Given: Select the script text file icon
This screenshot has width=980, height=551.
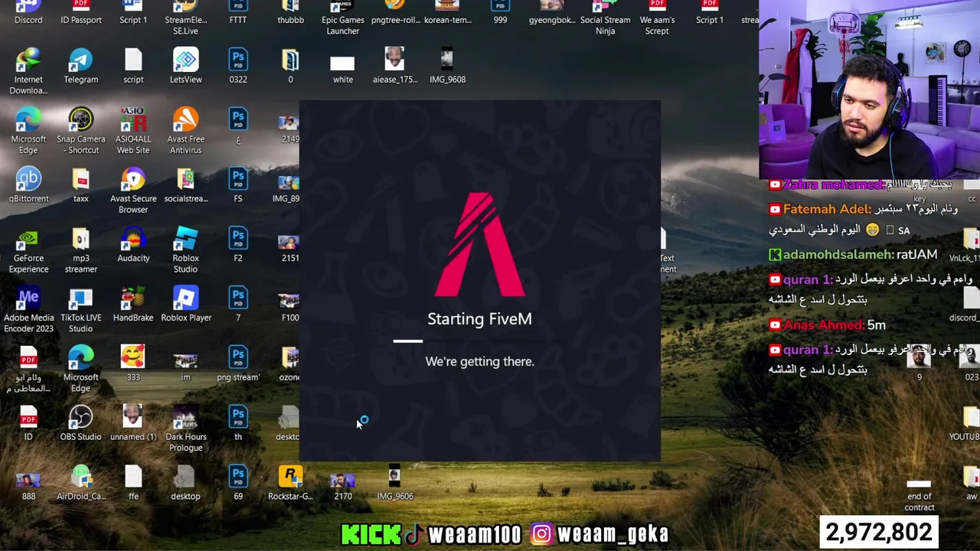Looking at the screenshot, I should tap(133, 66).
